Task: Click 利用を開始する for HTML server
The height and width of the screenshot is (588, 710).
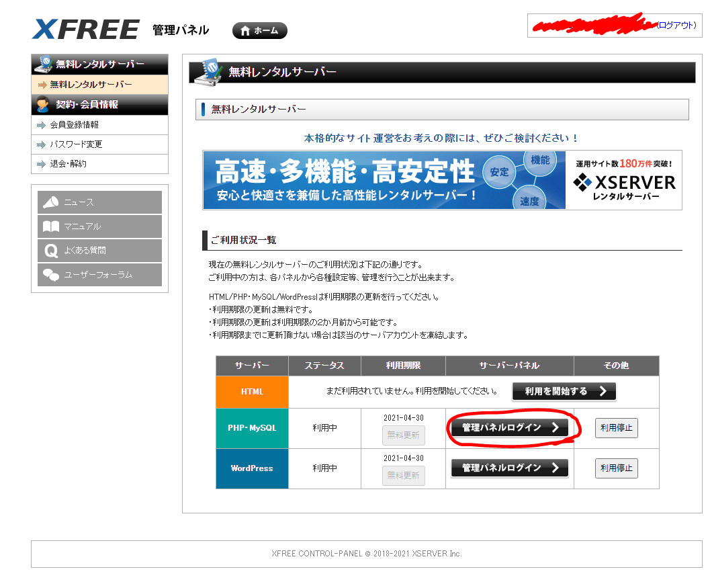Action: point(564,391)
